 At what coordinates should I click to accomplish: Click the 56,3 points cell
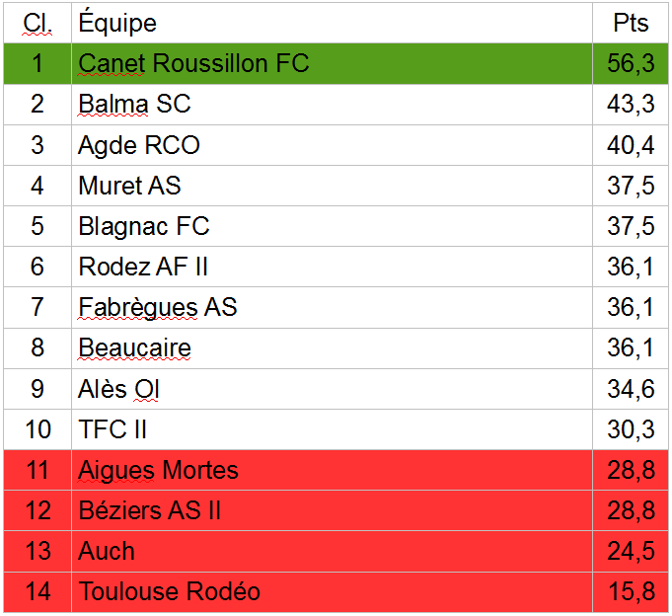(x=631, y=63)
